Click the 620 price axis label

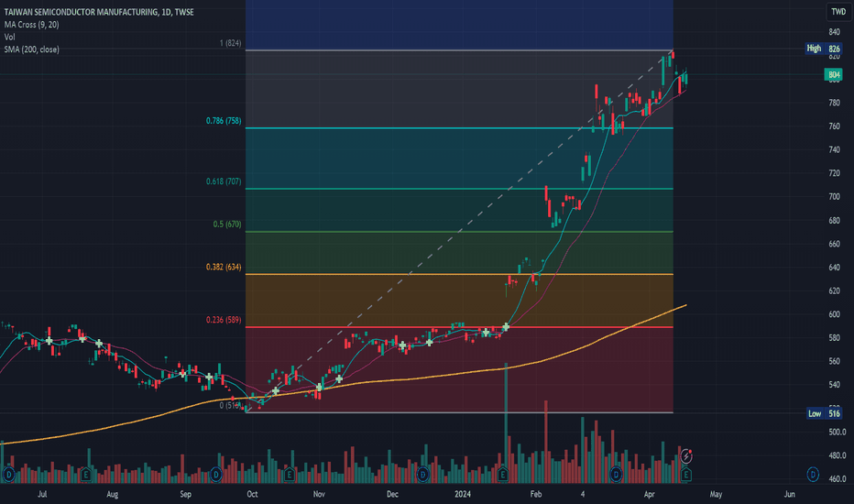[834, 290]
